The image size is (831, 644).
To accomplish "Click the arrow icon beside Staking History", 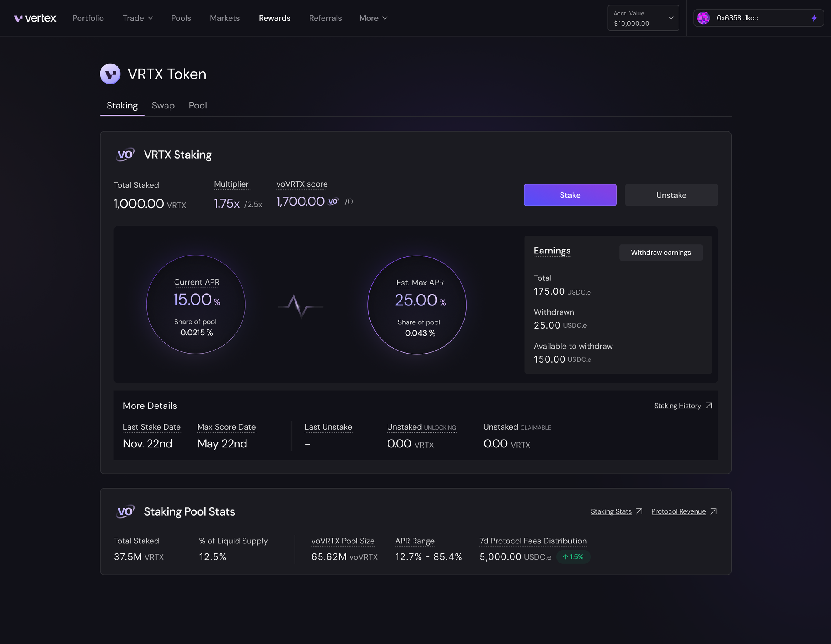I will point(709,406).
